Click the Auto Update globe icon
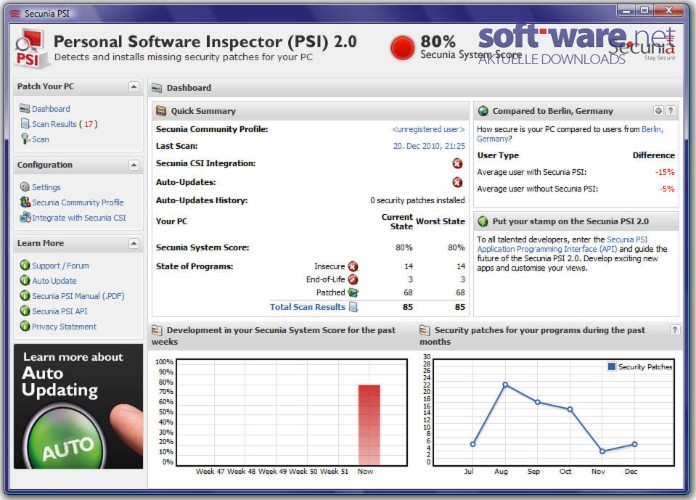Screen dimensions: 696x500 [25, 280]
